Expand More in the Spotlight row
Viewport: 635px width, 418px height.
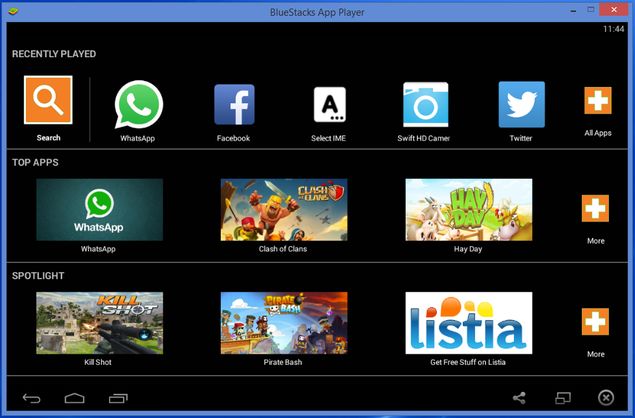595,322
